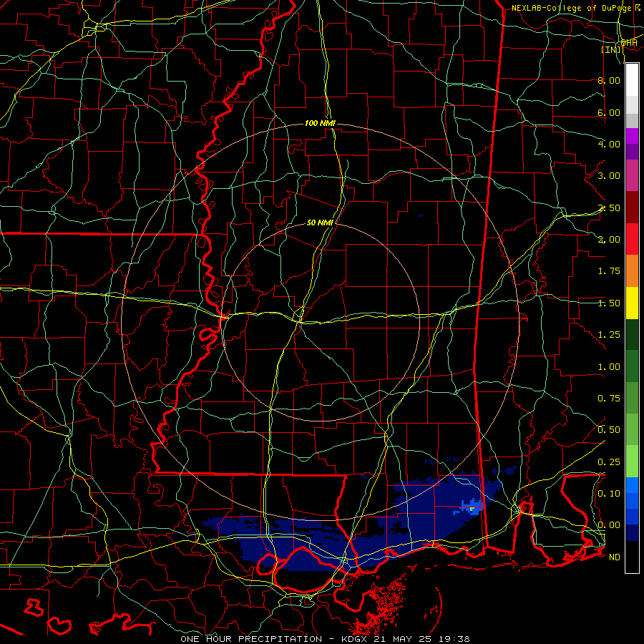The width and height of the screenshot is (644, 644).
Task: Click the bright red swatch near 2.00
Action: coord(632,239)
